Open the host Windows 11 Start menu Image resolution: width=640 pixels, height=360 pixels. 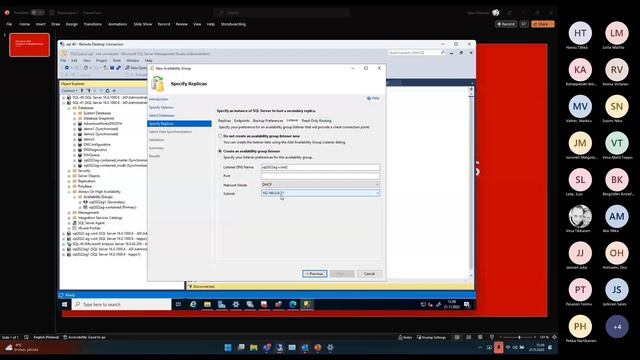(x=228, y=348)
